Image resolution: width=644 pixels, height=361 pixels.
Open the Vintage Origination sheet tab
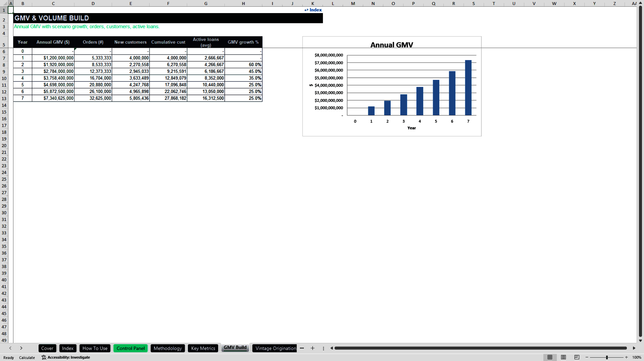pyautogui.click(x=275, y=348)
